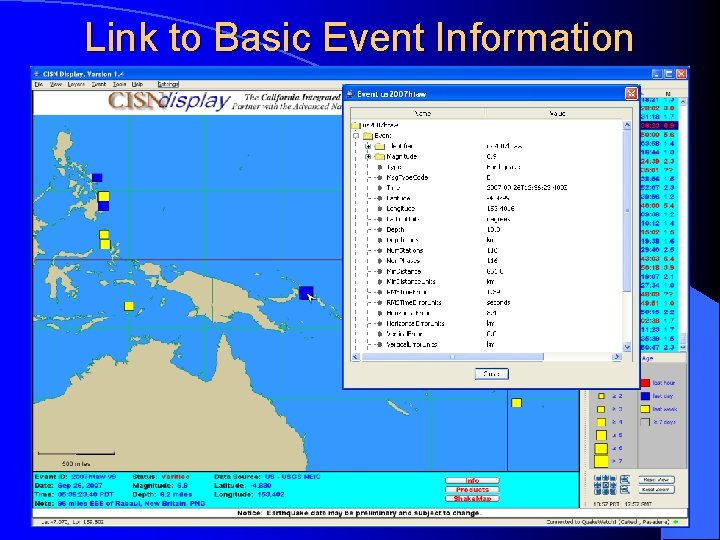Click the Reset View button

[656, 480]
